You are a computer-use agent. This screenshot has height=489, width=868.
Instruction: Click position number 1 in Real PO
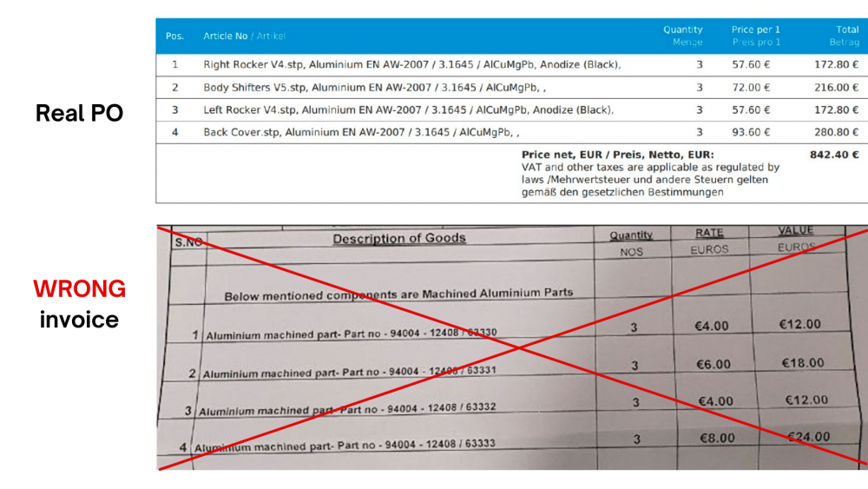tap(175, 65)
